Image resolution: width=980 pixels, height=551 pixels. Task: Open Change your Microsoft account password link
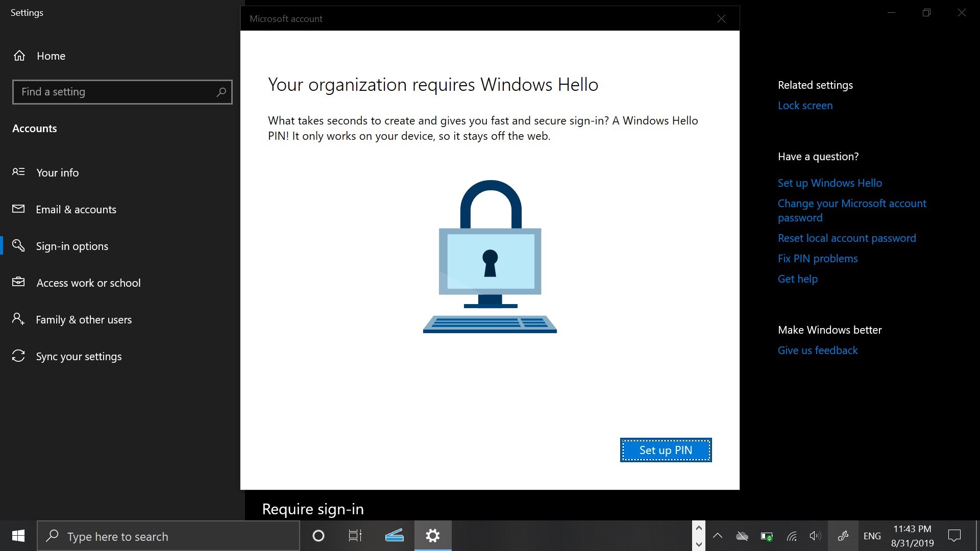pos(852,211)
